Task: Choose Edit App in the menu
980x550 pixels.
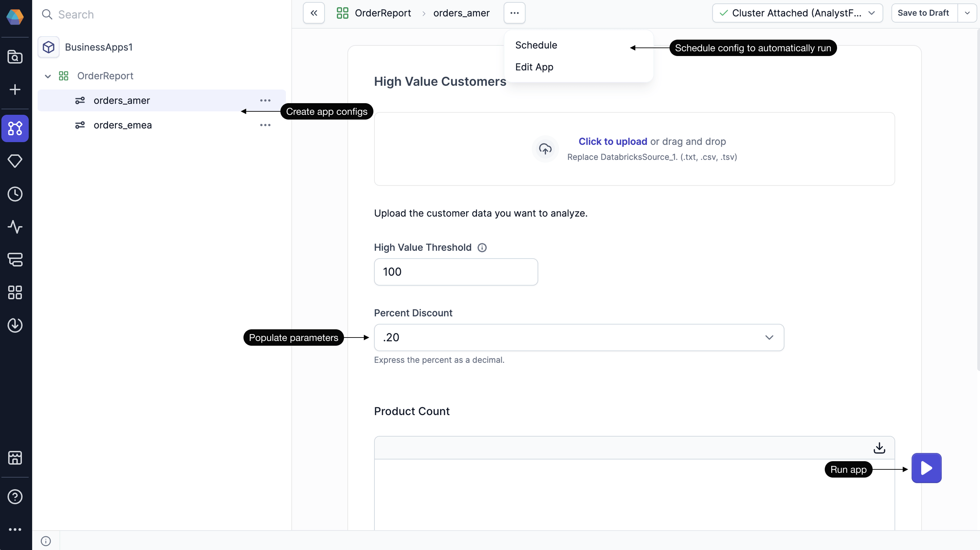Action: [x=534, y=67]
